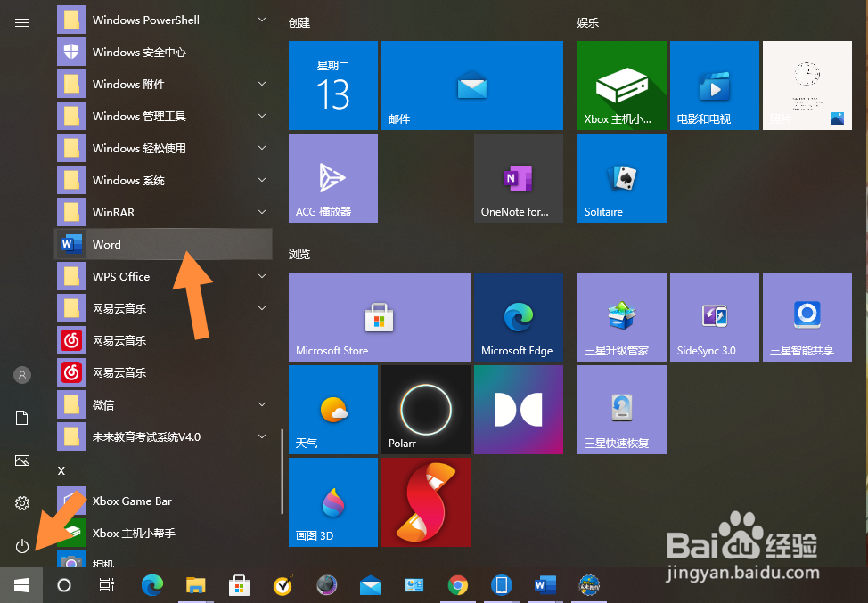This screenshot has width=868, height=603.
Task: Open Norton checkmark icon on taskbar
Action: pyautogui.click(x=283, y=585)
